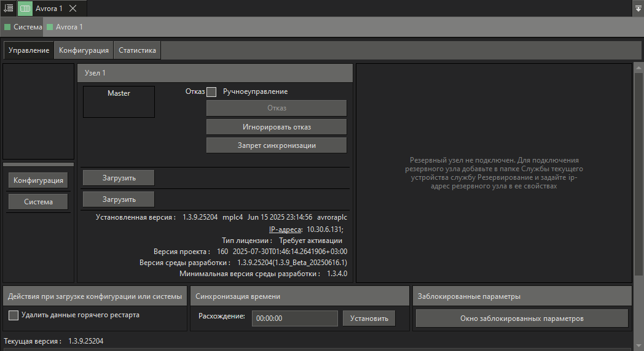644x351 pixels.
Task: Switch to the Управление tab
Action: (29, 50)
